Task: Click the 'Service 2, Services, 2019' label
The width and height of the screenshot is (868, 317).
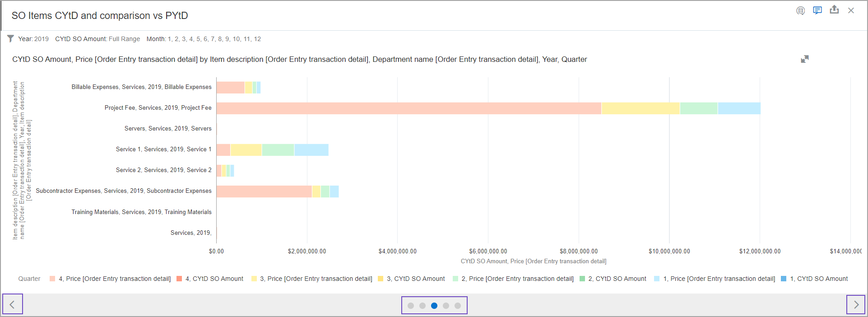Action: click(x=163, y=170)
